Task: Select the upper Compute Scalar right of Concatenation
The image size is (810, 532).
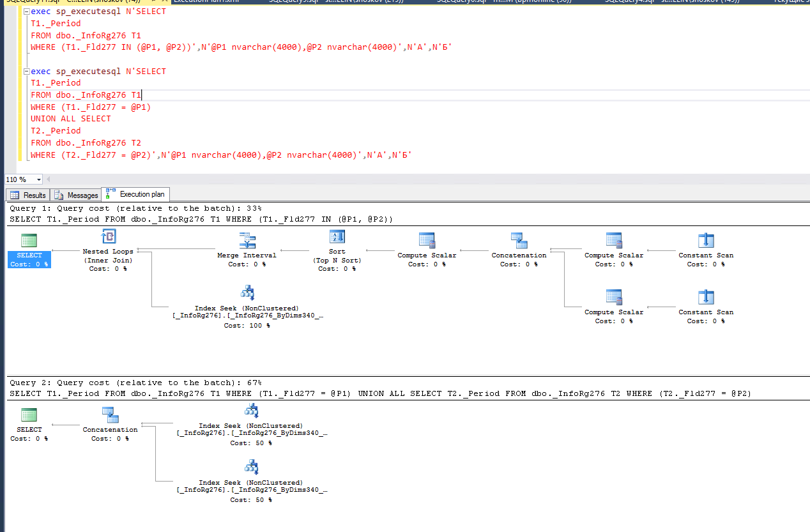Action: (614, 250)
